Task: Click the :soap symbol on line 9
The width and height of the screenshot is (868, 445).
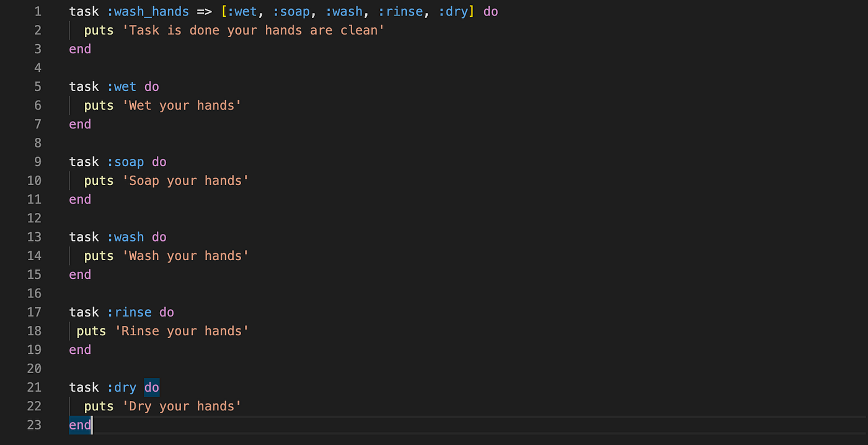Action: 126,161
